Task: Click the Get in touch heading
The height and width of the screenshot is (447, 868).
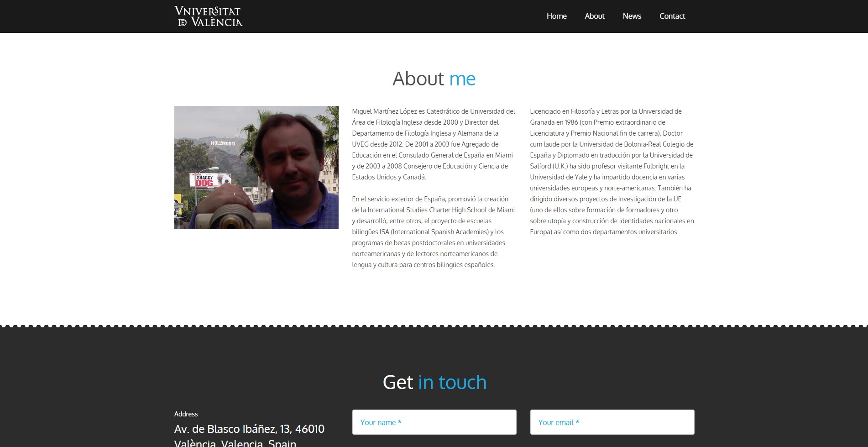Action: (x=434, y=382)
